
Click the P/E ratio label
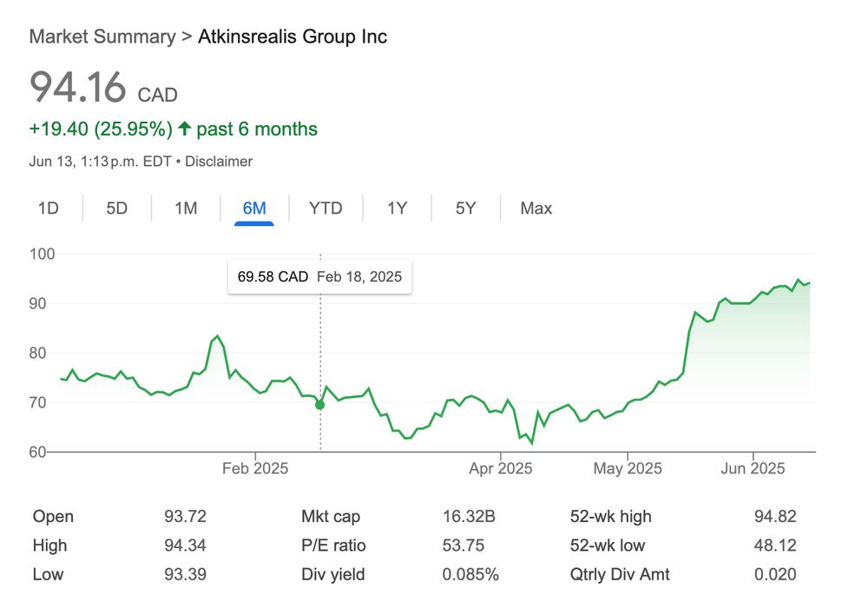(x=333, y=546)
